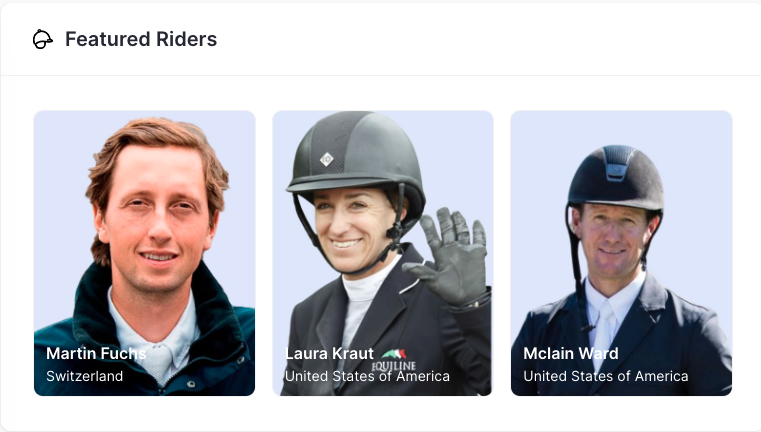The width and height of the screenshot is (761, 432).
Task: Click the Martin Fuchs name label
Action: click(96, 354)
